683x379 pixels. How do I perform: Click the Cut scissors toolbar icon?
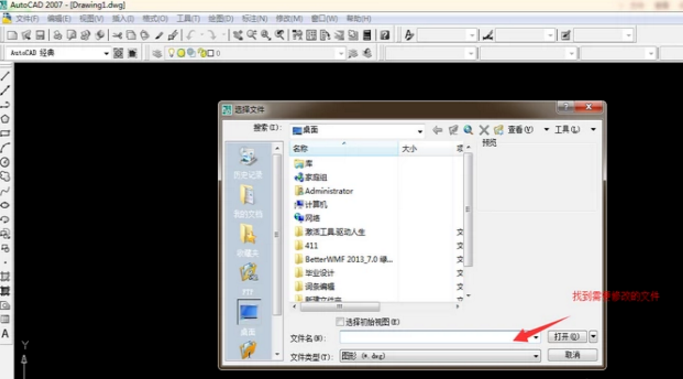(x=117, y=35)
